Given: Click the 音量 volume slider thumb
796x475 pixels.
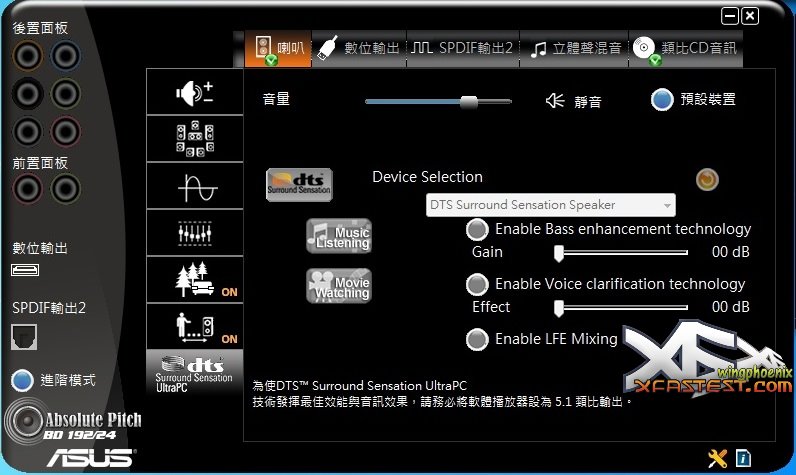Looking at the screenshot, I should (469, 102).
